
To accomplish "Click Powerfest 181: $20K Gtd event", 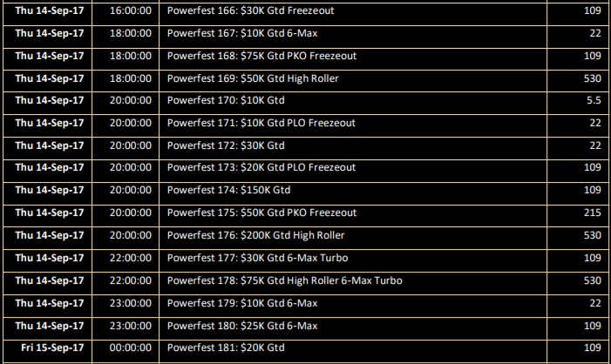I will (x=226, y=347).
